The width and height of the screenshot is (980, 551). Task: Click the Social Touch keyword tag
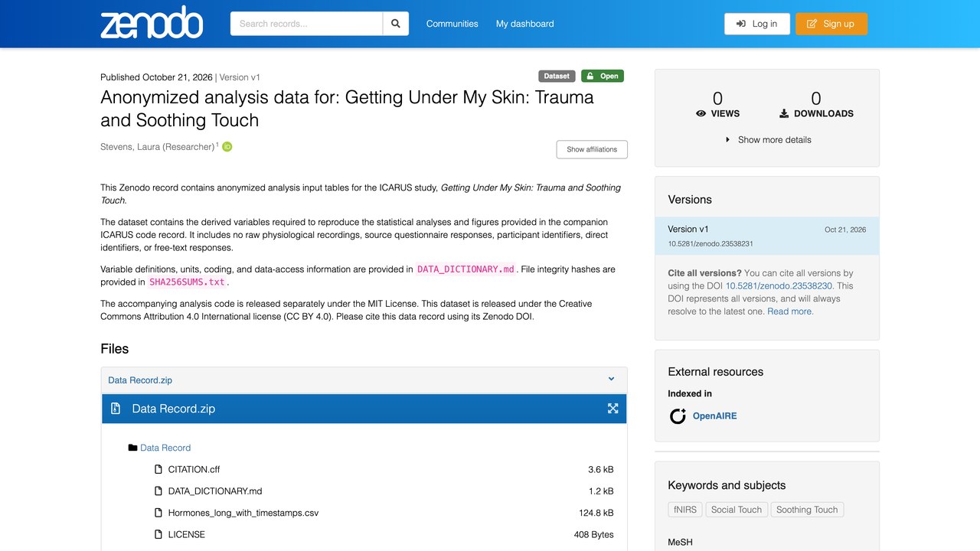pos(737,510)
